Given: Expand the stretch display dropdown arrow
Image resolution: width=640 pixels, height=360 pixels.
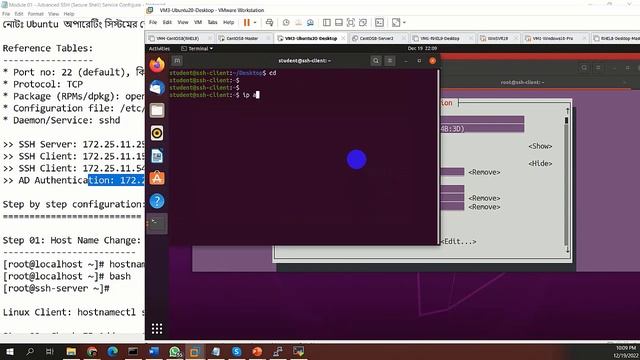Looking at the screenshot, I should coord(404,22).
